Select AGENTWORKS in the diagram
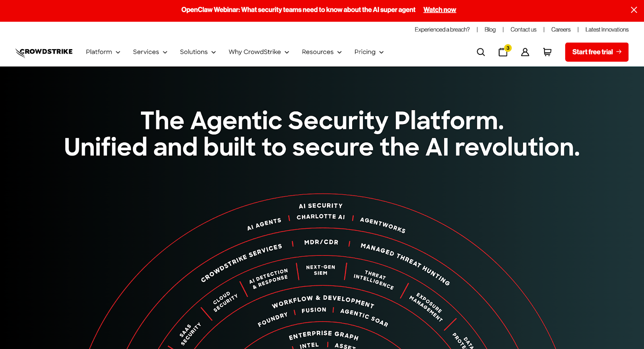The width and height of the screenshot is (644, 349). click(383, 225)
